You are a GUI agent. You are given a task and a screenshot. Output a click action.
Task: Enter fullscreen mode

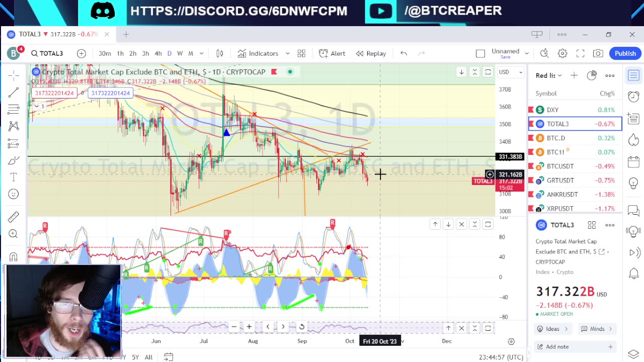(x=580, y=53)
